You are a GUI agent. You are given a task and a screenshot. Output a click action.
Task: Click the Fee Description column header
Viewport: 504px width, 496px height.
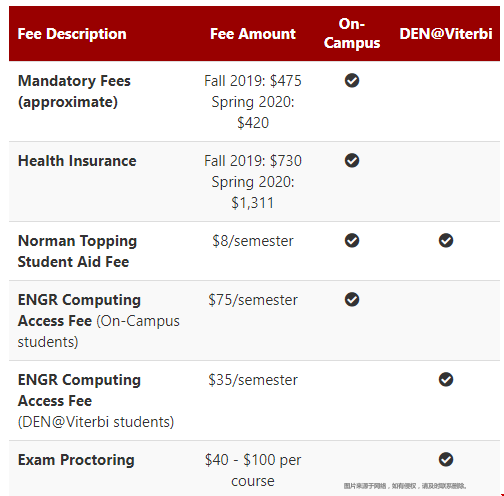(x=72, y=34)
